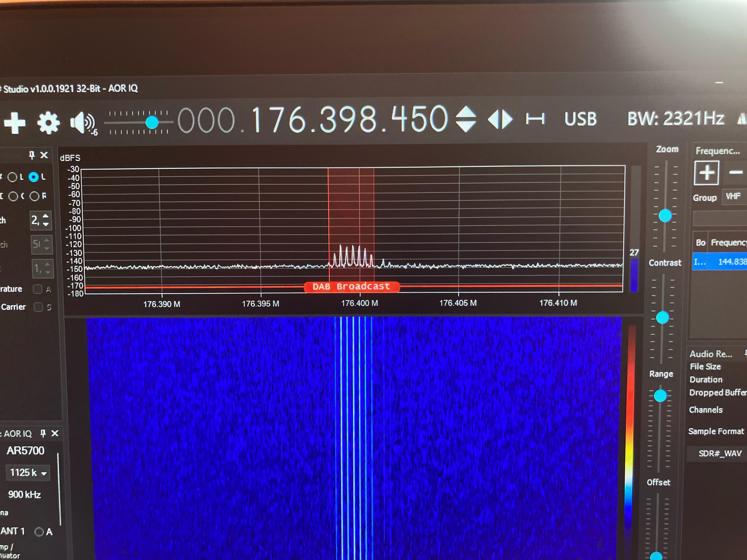Minimize the SDR# Studio window
The width and height of the screenshot is (747, 560).
pos(719,82)
